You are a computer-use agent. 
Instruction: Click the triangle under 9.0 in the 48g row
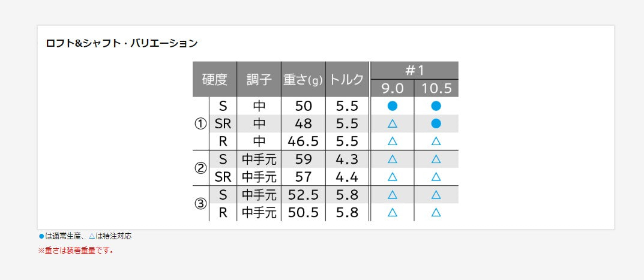pyautogui.click(x=393, y=124)
